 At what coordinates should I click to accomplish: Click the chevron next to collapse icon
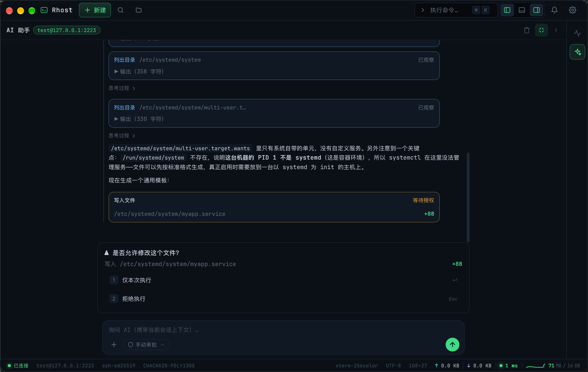click(x=556, y=30)
